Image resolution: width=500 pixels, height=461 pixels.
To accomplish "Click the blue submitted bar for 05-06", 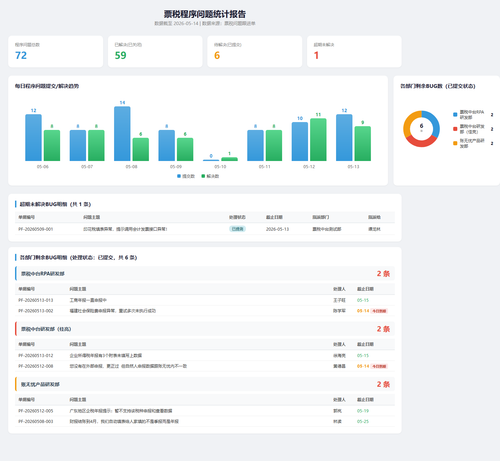I will 33,138.
